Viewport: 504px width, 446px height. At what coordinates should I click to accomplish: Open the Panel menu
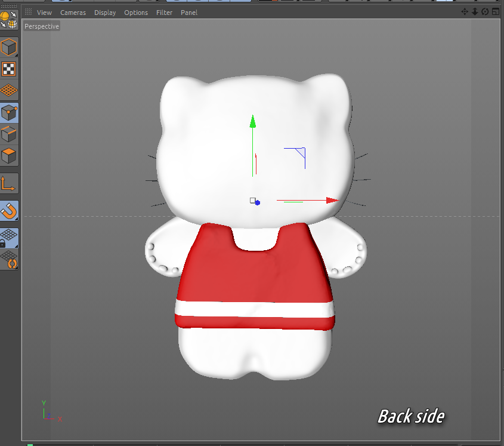click(x=189, y=13)
